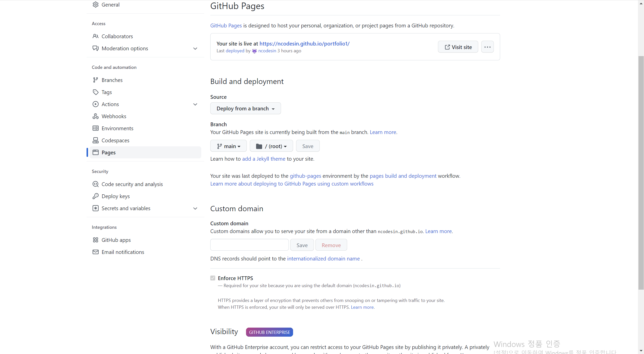Open the / (root) folder dropdown

click(271, 146)
